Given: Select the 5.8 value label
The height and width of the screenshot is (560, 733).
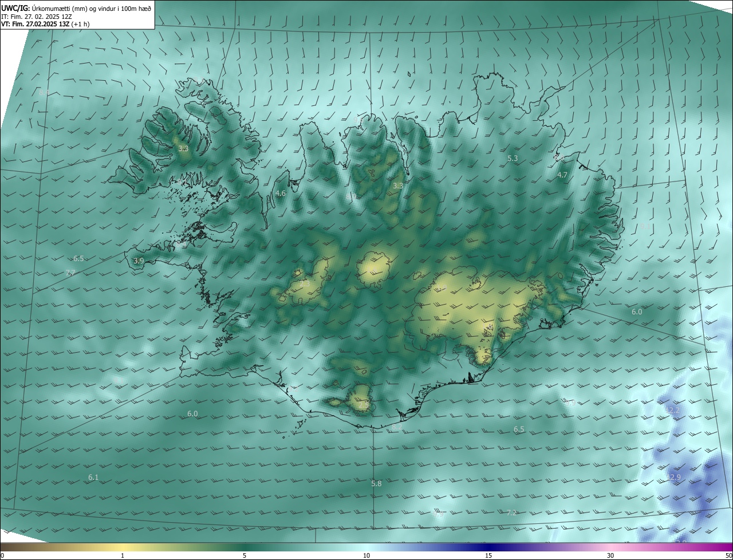Looking at the screenshot, I should click(376, 484).
